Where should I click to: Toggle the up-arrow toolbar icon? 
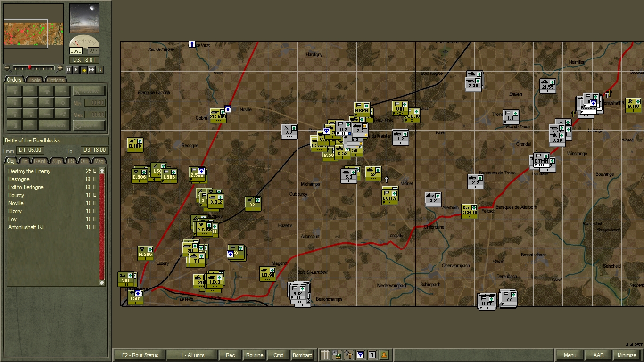[372, 355]
